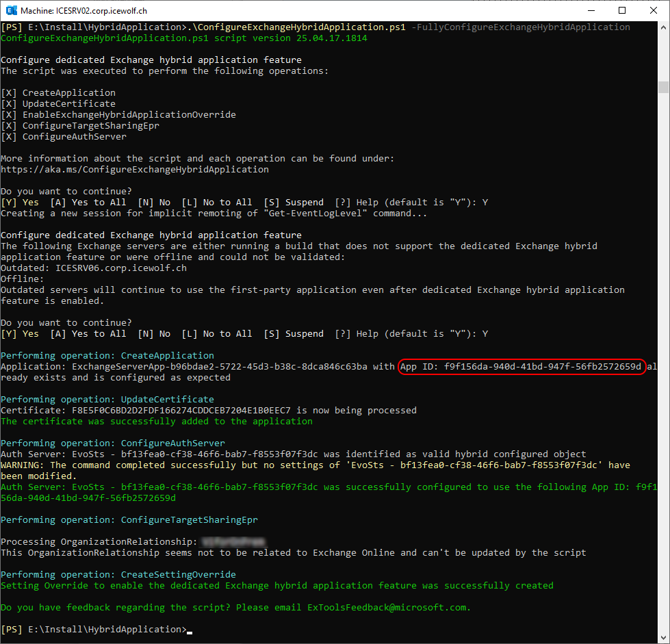Click the https://aka.ms/ConfigureExchangeHybridApplication URL
Screen dimensions: 670x644
[x=135, y=170]
